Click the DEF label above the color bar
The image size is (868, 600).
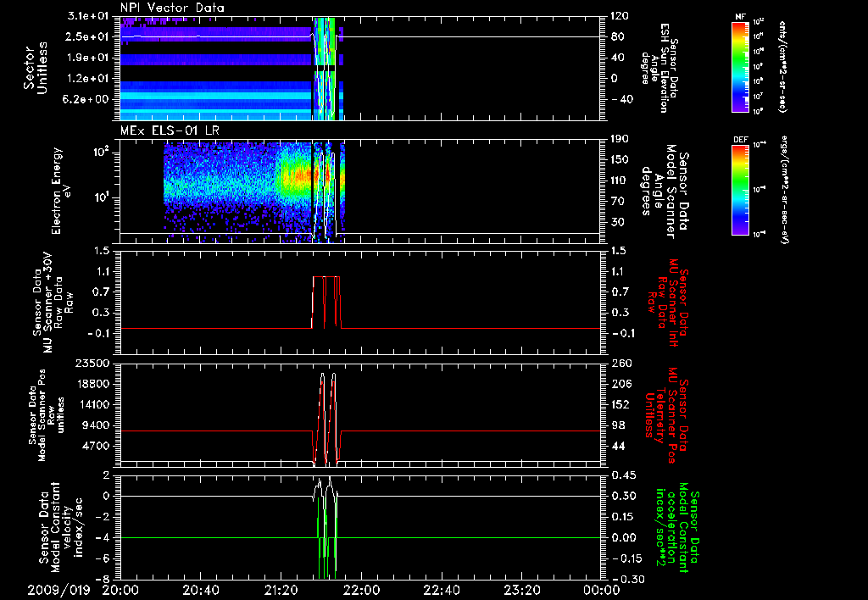coord(740,140)
